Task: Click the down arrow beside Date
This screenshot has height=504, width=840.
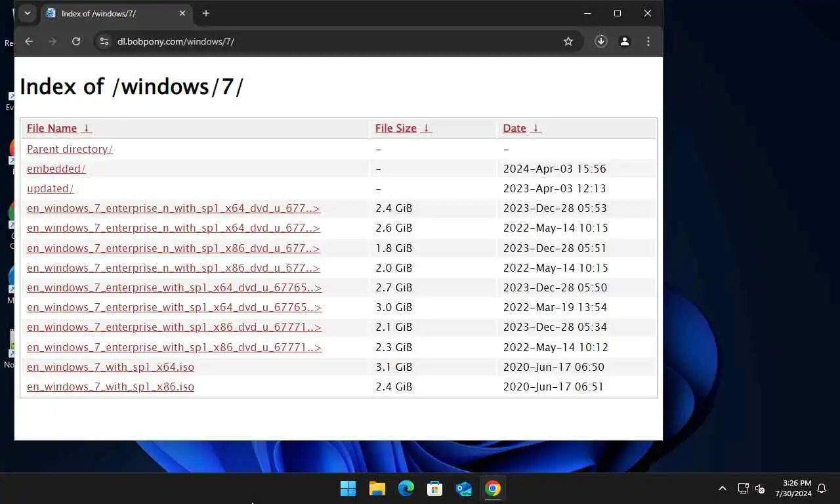Action: 536,128
